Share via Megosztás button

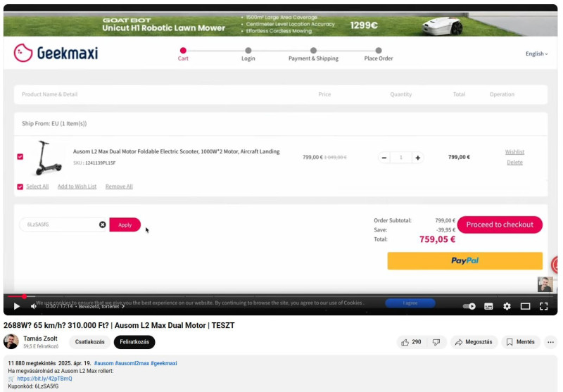[474, 342]
